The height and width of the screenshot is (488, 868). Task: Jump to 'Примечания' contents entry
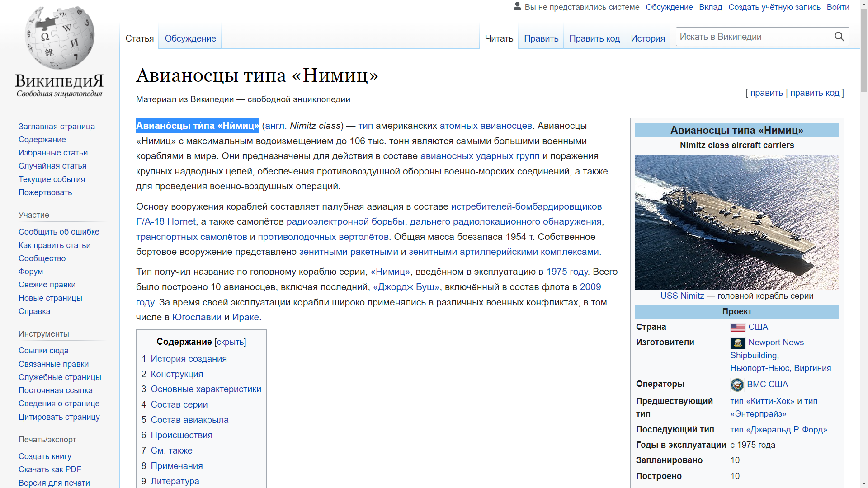(176, 466)
